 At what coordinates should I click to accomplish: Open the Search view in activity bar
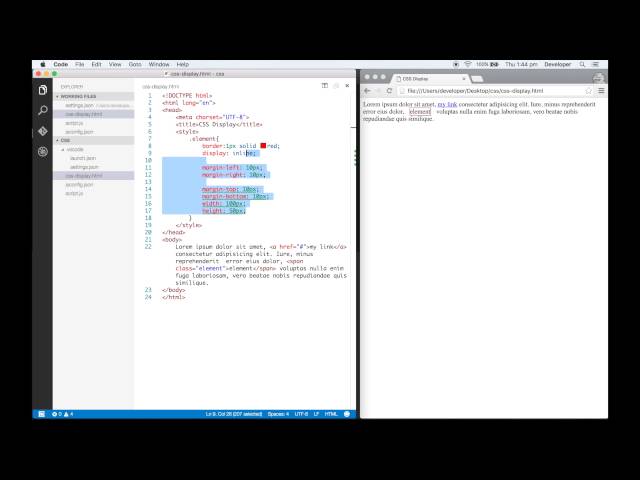coord(42,110)
